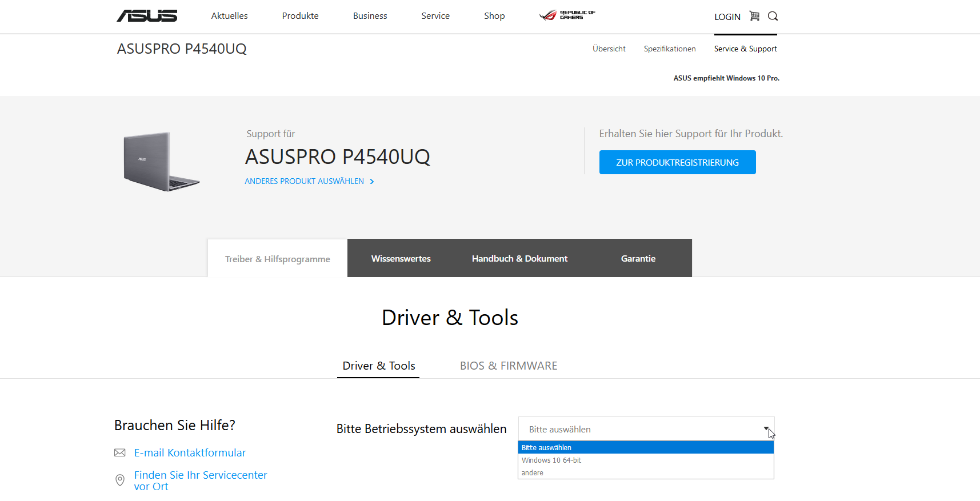Open the Business menu
This screenshot has height=501, width=980.
click(x=370, y=16)
